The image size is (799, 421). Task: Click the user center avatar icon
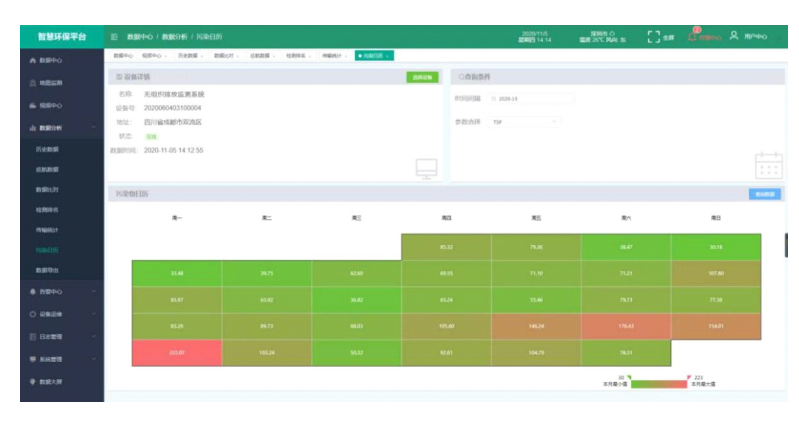click(734, 36)
